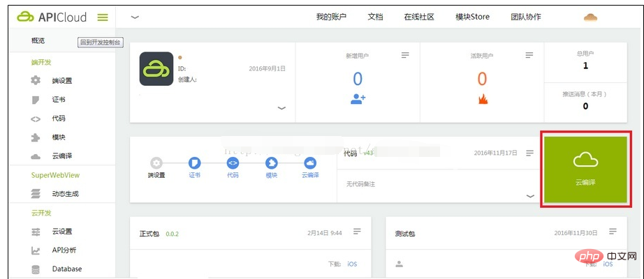Click the app icon thumbnail
The height and width of the screenshot is (279, 644).
(x=156, y=69)
